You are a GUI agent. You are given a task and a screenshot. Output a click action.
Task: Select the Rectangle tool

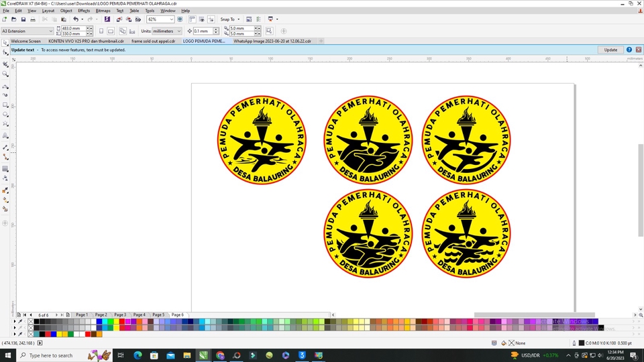pyautogui.click(x=5, y=105)
